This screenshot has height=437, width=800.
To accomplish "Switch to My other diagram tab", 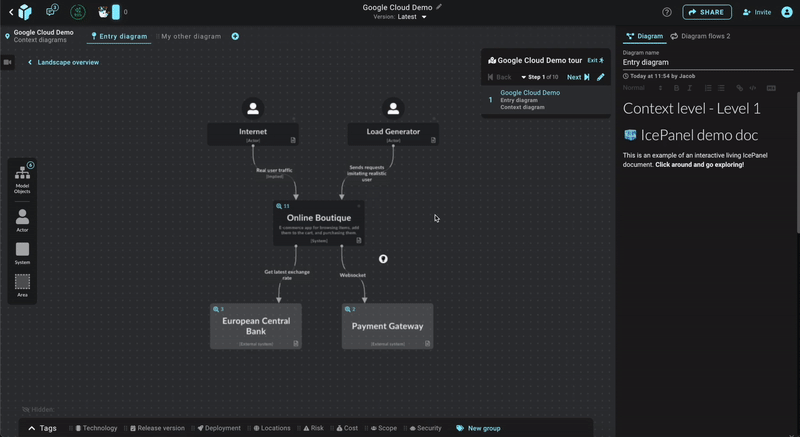I will click(x=191, y=36).
